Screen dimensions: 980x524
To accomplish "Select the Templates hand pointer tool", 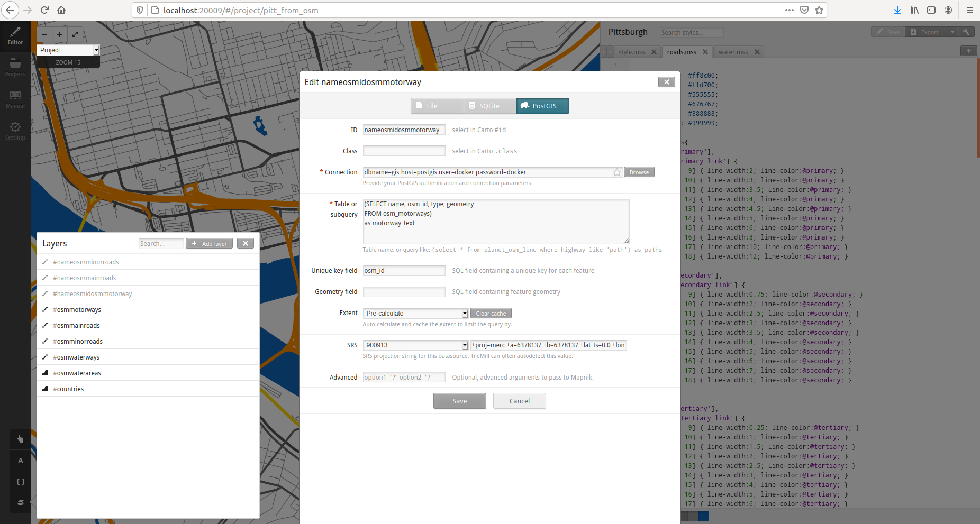I will pos(21,439).
